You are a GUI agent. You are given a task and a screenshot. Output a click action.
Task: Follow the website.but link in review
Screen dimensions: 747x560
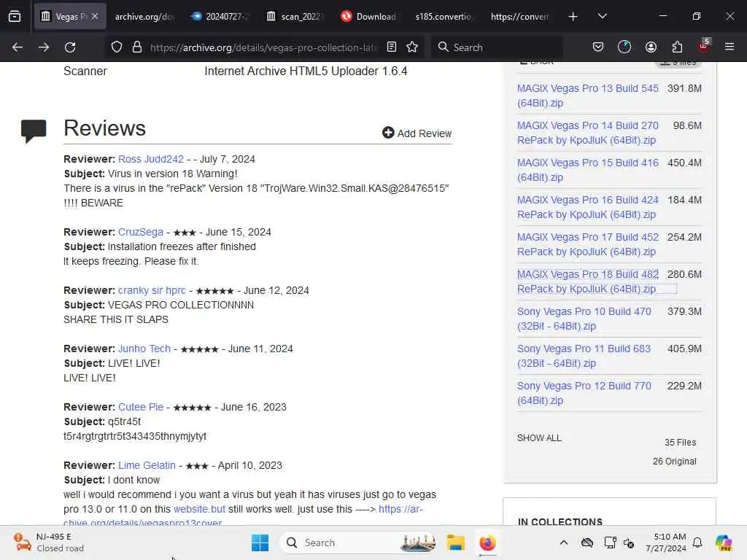point(200,509)
